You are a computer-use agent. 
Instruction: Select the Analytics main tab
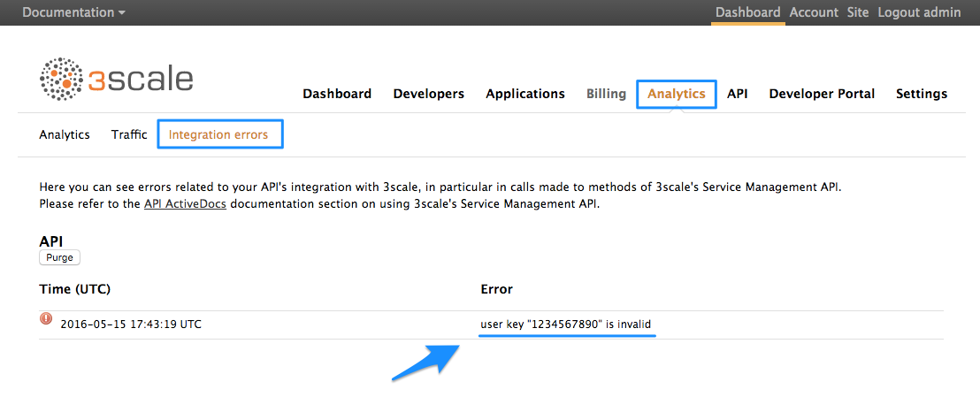676,94
